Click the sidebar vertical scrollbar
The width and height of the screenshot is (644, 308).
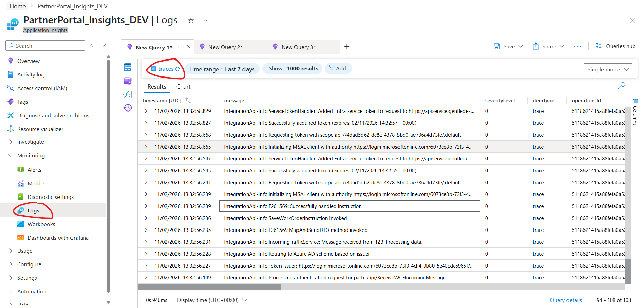(x=108, y=176)
